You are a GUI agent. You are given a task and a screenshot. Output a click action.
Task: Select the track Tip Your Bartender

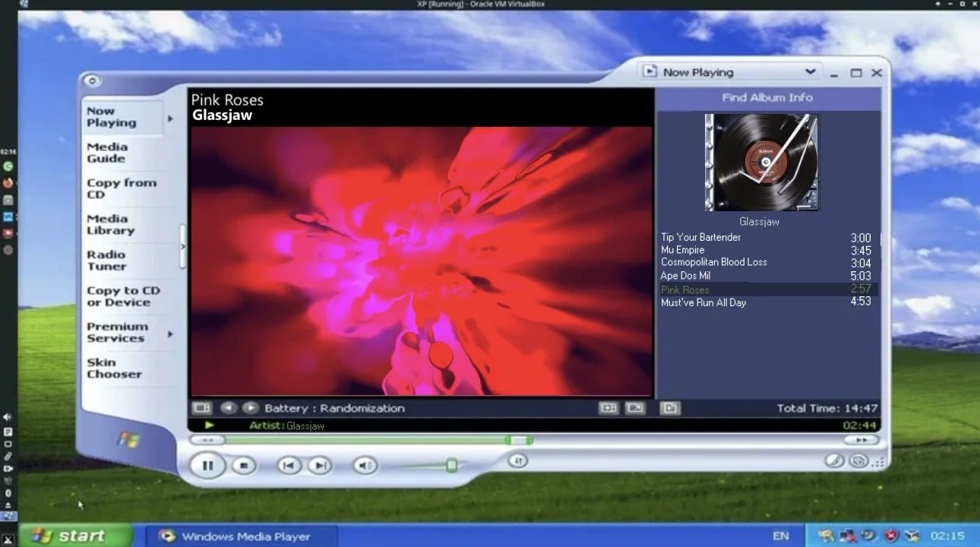(766, 237)
